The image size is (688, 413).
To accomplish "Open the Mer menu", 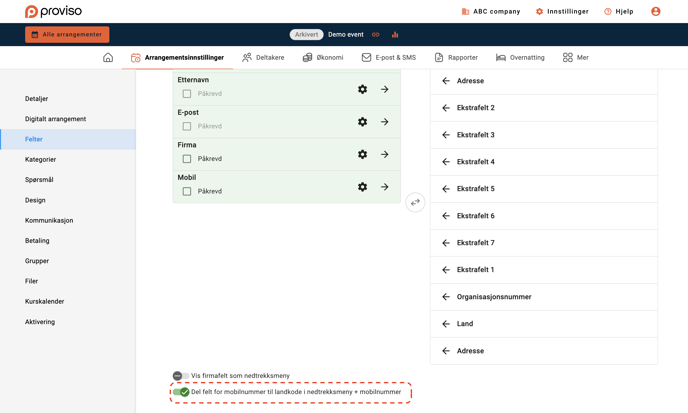I will 575,58.
